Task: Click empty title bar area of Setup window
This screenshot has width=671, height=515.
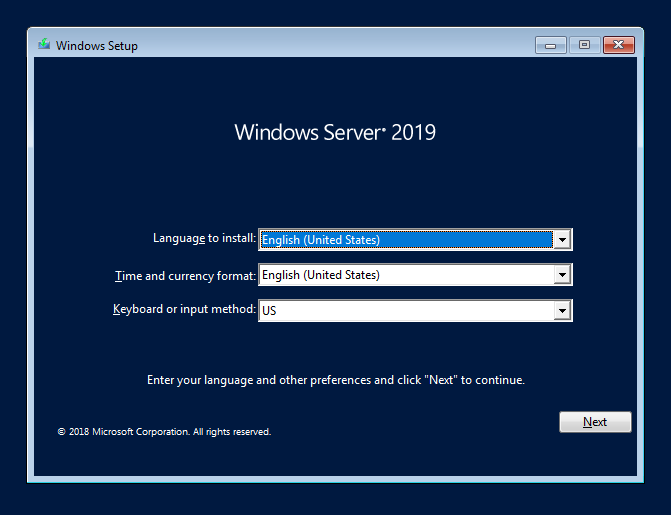Action: (330, 45)
